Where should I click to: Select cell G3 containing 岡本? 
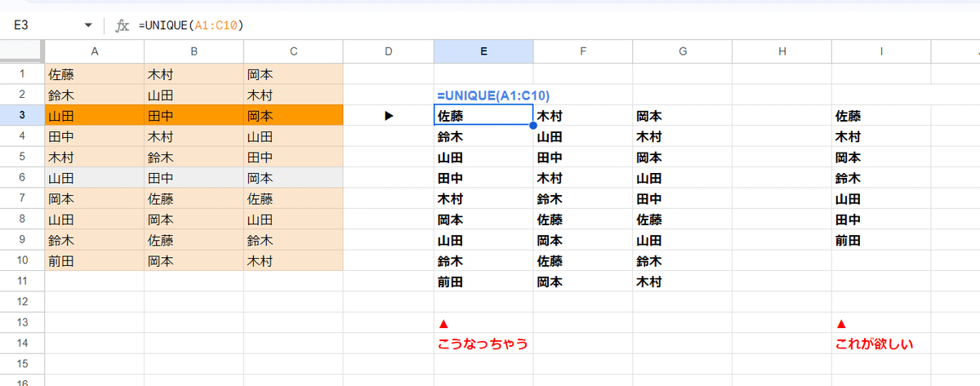pos(682,116)
